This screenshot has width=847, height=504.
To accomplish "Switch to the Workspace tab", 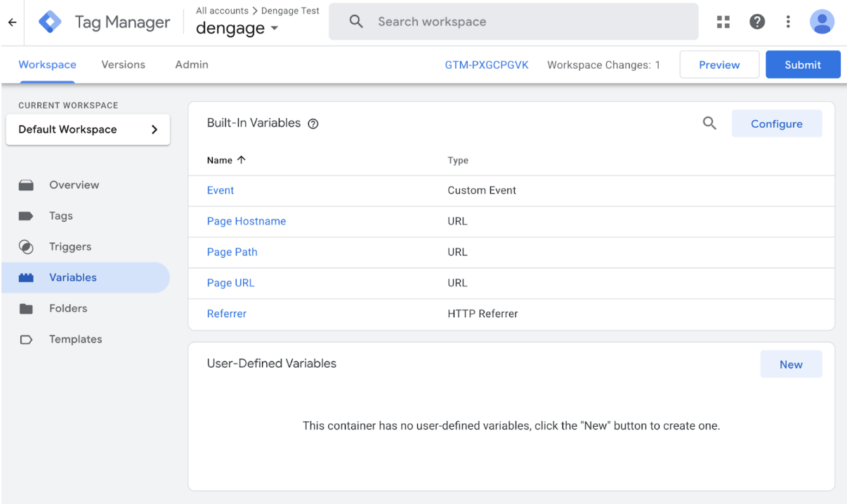I will pos(47,65).
